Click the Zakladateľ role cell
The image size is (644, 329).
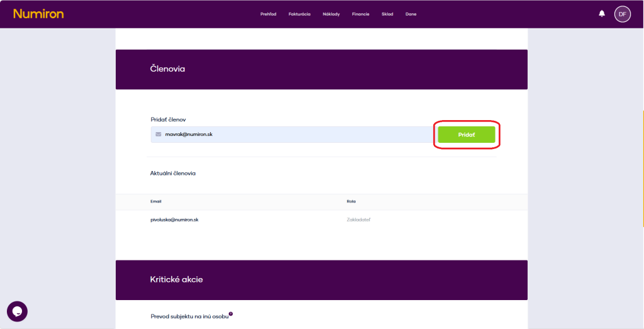click(x=358, y=220)
